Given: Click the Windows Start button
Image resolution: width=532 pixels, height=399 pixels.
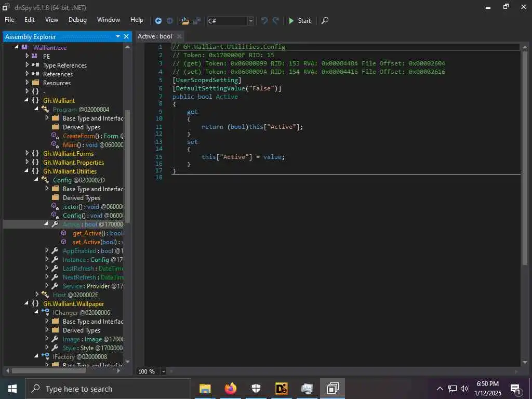Looking at the screenshot, I should click(12, 389).
